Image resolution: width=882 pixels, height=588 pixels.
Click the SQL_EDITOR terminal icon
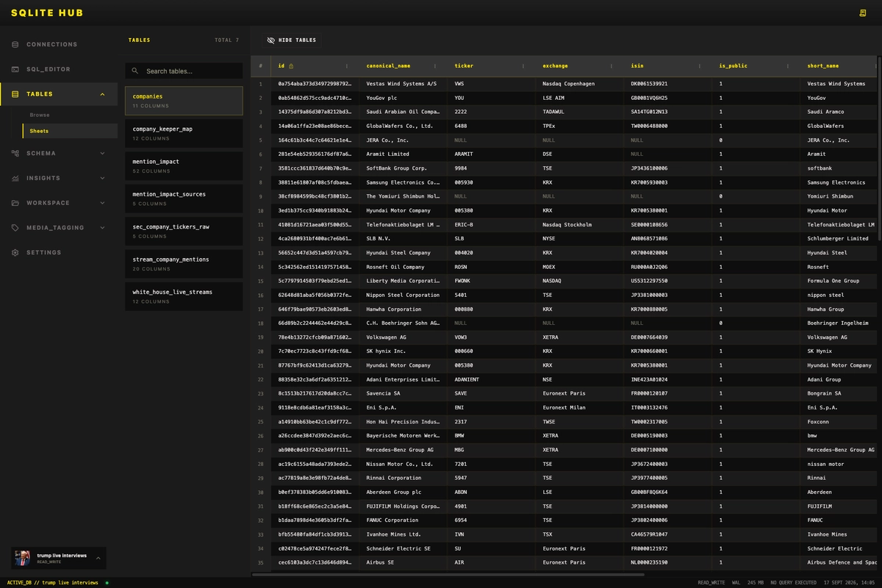[15, 70]
